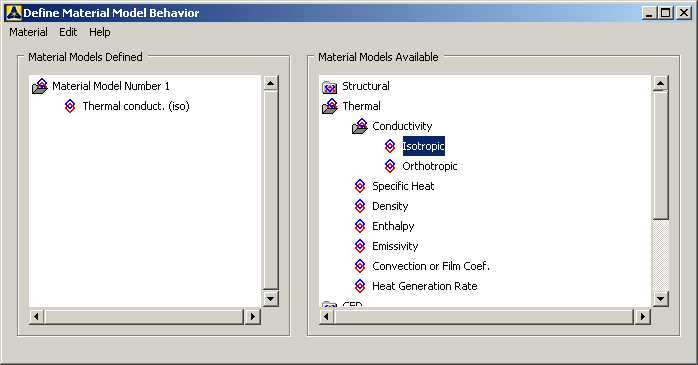
Task: Select Heat Generation Rate entry
Action: (x=425, y=286)
